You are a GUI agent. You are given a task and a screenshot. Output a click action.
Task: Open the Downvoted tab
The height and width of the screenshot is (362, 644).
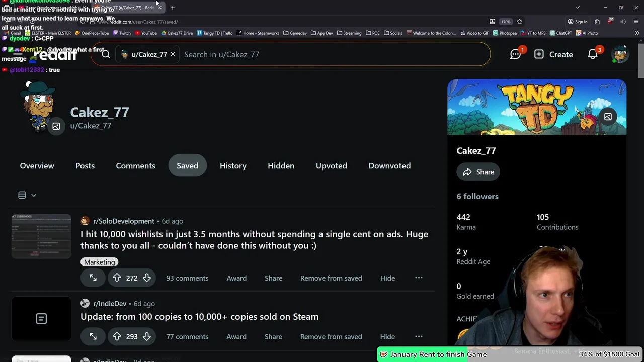click(389, 166)
